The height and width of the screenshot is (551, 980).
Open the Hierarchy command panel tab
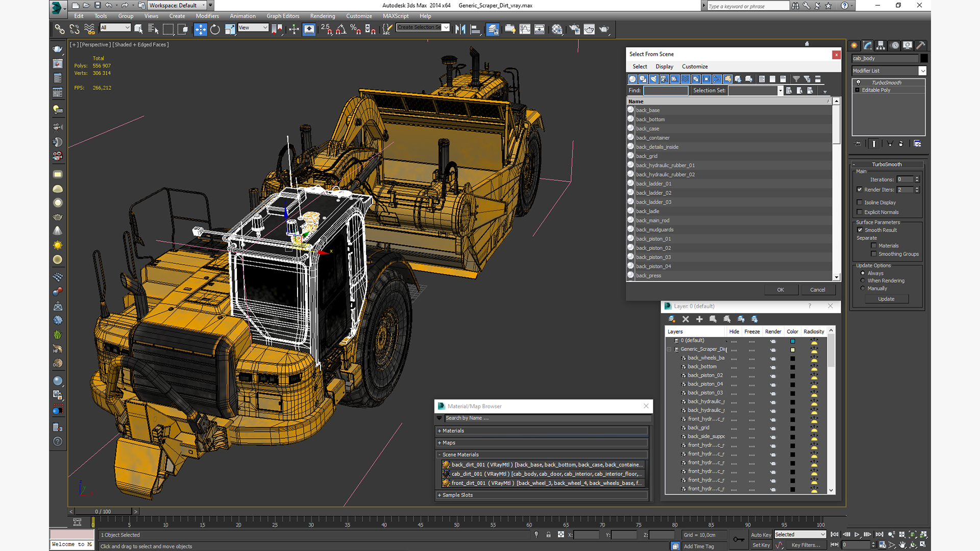(x=880, y=45)
